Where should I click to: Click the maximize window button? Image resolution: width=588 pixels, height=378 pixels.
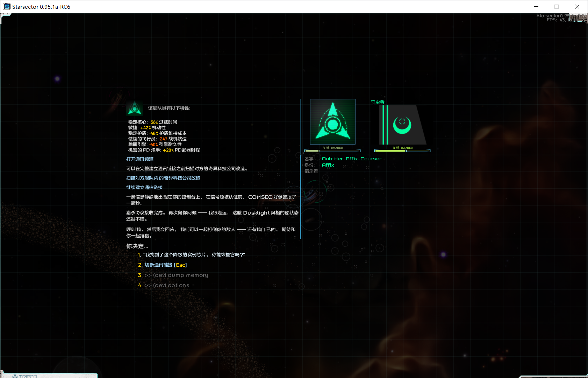pyautogui.click(x=557, y=7)
